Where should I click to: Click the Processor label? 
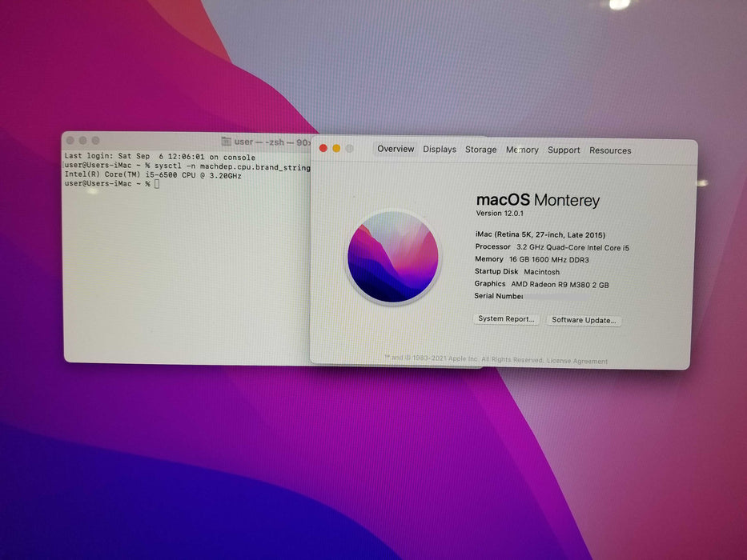[492, 246]
